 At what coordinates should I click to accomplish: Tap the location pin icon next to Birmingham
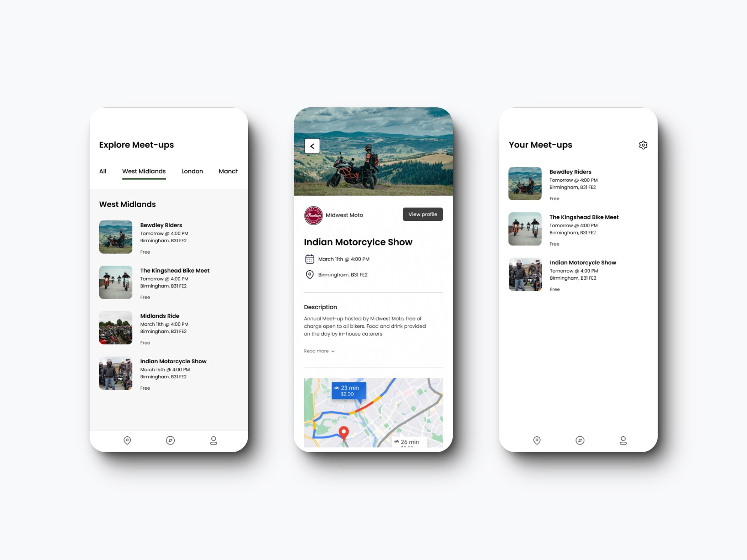(308, 275)
